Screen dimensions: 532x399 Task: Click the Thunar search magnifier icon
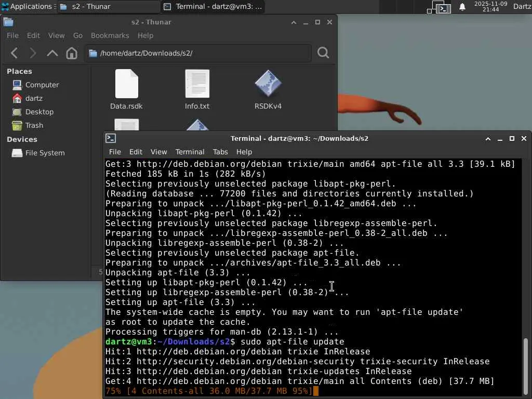pos(323,52)
